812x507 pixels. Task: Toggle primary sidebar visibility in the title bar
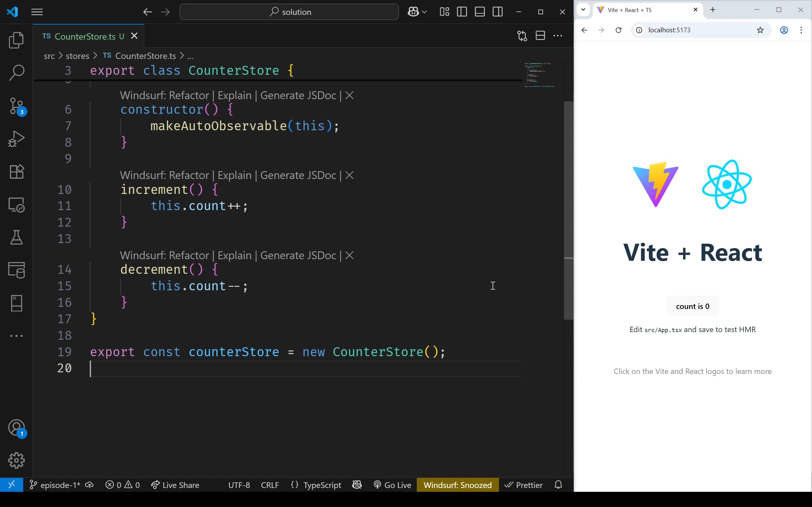[462, 12]
